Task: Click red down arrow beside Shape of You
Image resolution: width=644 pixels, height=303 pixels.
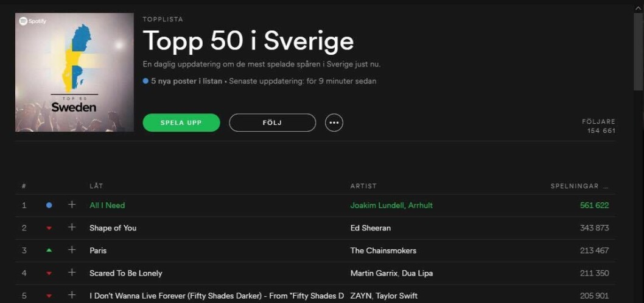Action: click(x=49, y=228)
